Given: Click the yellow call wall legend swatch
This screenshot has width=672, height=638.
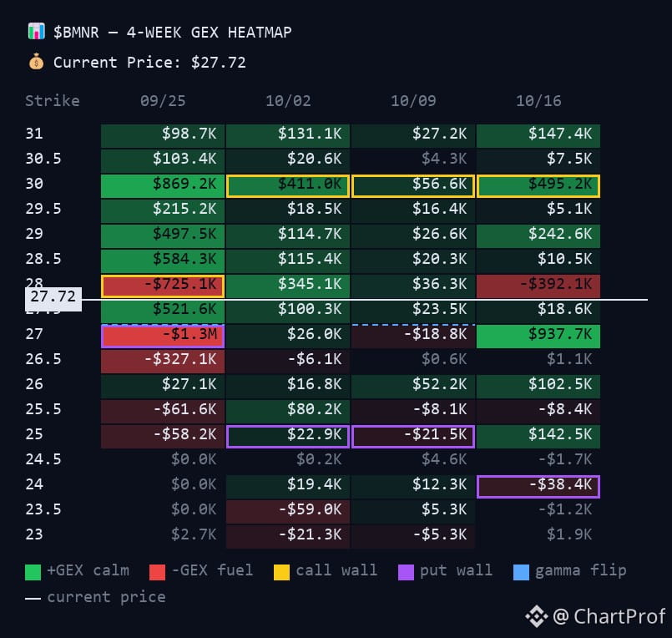Looking at the screenshot, I should pos(281,572).
